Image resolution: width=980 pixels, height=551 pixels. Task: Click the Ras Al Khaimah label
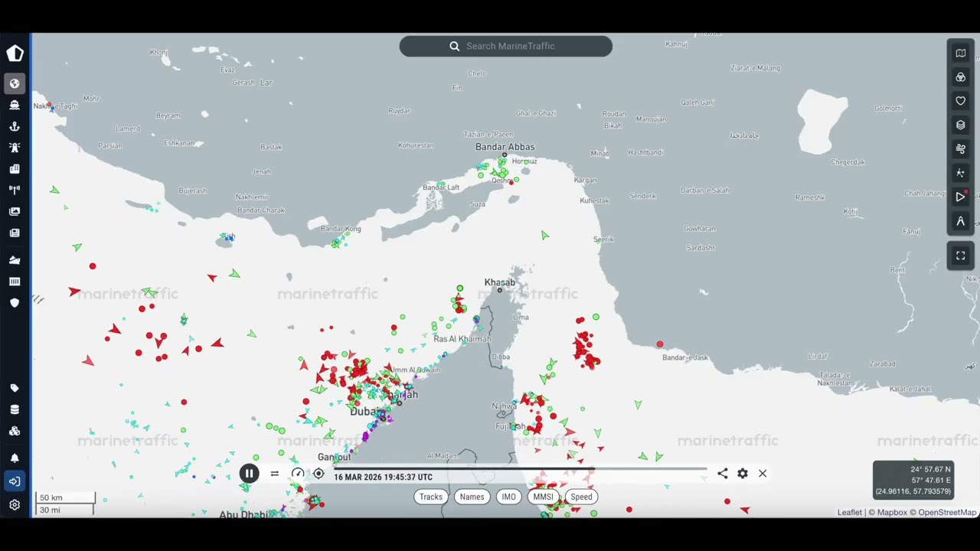coord(462,339)
